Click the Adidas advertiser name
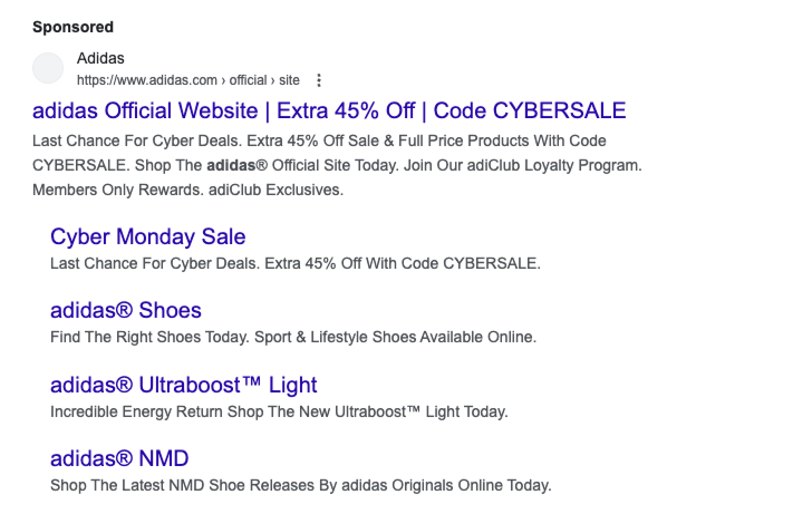This screenshot has height=514, width=812. click(100, 58)
